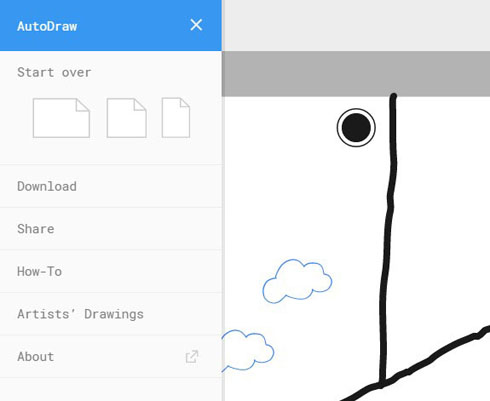Image resolution: width=490 pixels, height=401 pixels.
Task: Select the square canvas page icon
Action: pyautogui.click(x=127, y=118)
